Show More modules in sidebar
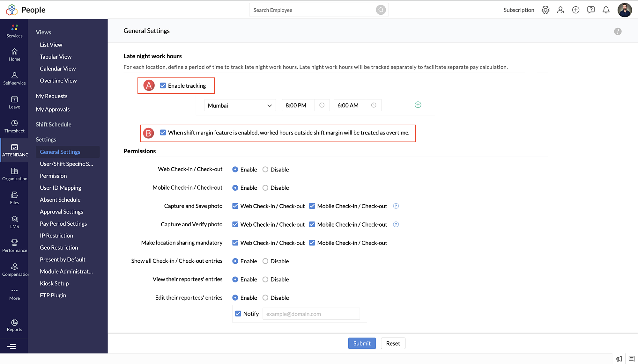 pos(14,294)
